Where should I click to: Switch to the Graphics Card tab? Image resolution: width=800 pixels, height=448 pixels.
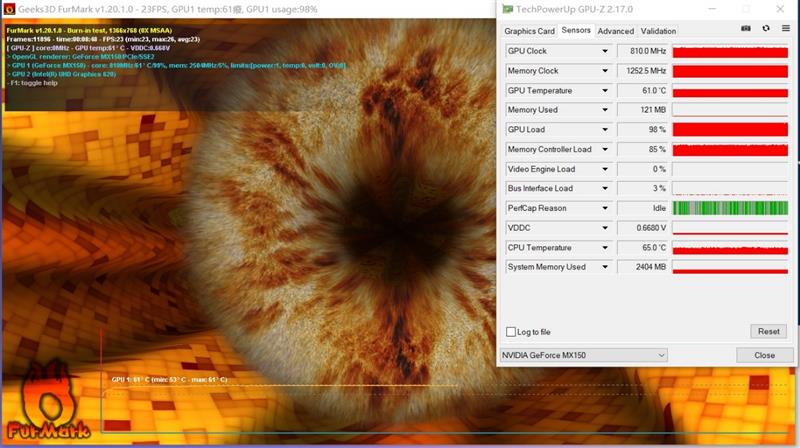[x=529, y=31]
